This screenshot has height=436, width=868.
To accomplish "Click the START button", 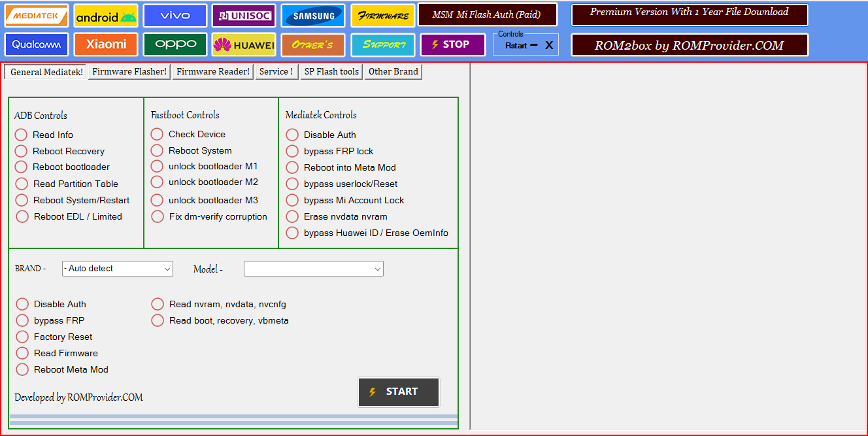I will pyautogui.click(x=399, y=392).
